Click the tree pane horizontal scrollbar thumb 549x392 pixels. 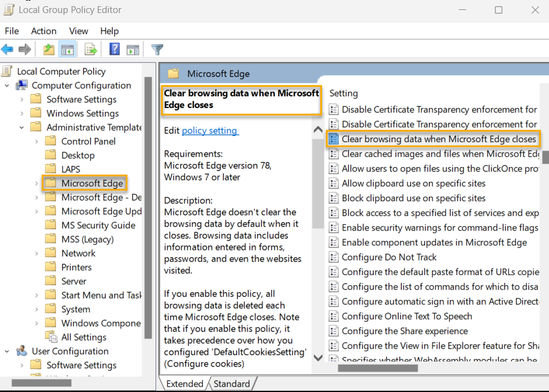tap(41, 383)
